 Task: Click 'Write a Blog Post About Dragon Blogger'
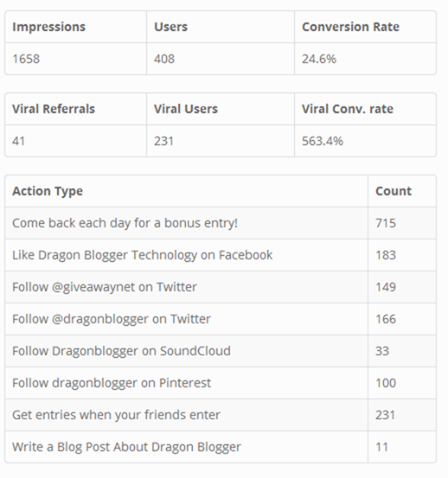126,447
